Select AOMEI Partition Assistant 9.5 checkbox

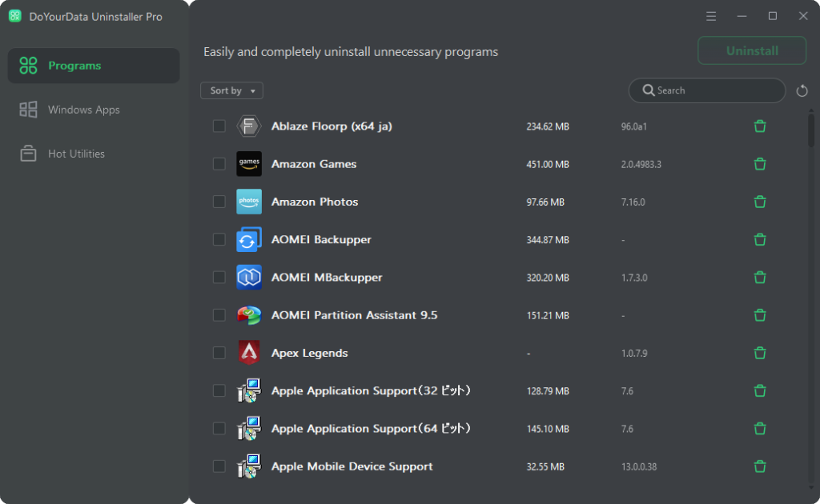coord(219,315)
